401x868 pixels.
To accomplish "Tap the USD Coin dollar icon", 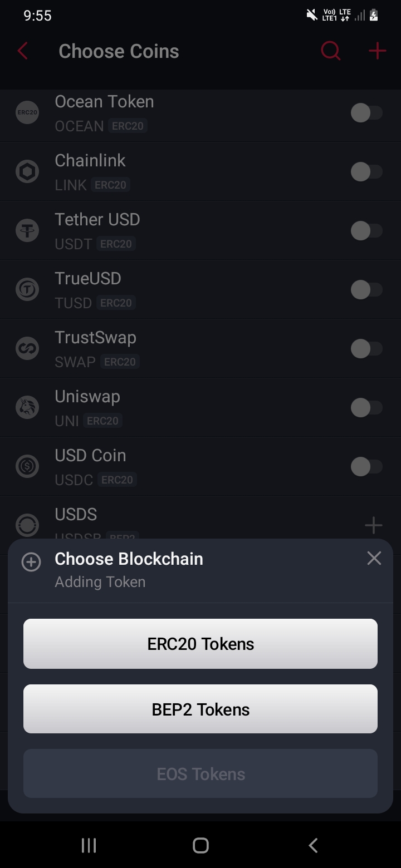I will point(27,467).
